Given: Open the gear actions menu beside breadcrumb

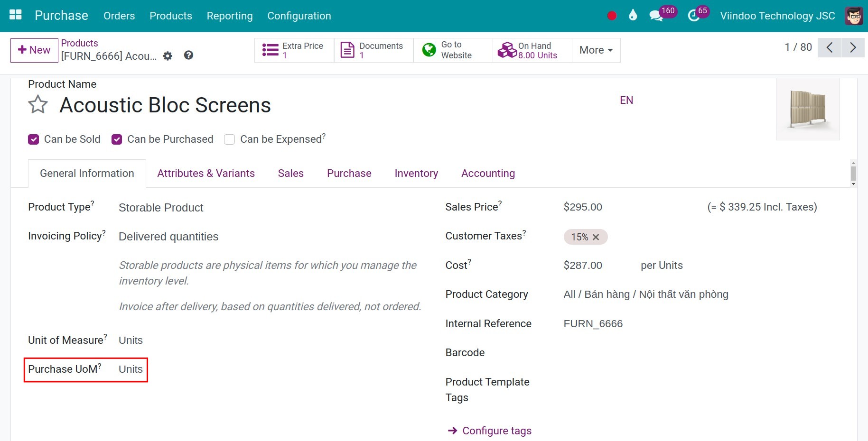Looking at the screenshot, I should point(168,56).
